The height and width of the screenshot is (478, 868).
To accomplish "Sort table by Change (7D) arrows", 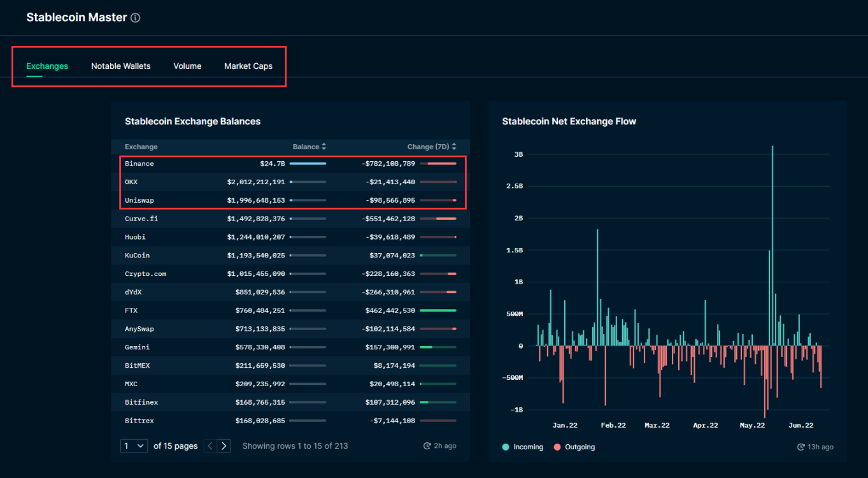I will pyautogui.click(x=453, y=147).
